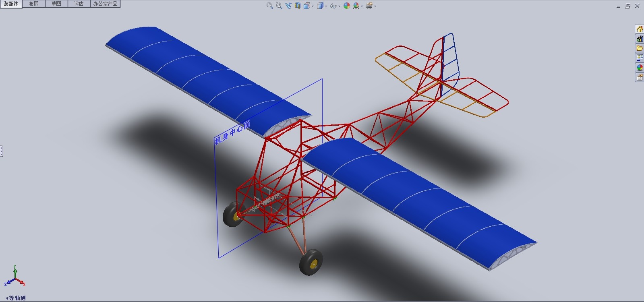Image resolution: width=644 pixels, height=302 pixels.
Task: Click the Zoom to Fit icon
Action: [270, 6]
